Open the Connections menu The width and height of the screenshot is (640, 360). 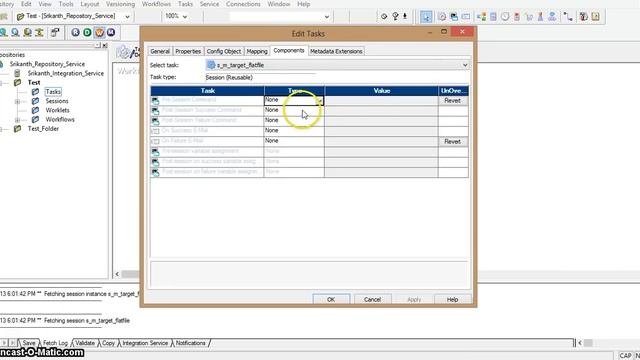point(243,4)
